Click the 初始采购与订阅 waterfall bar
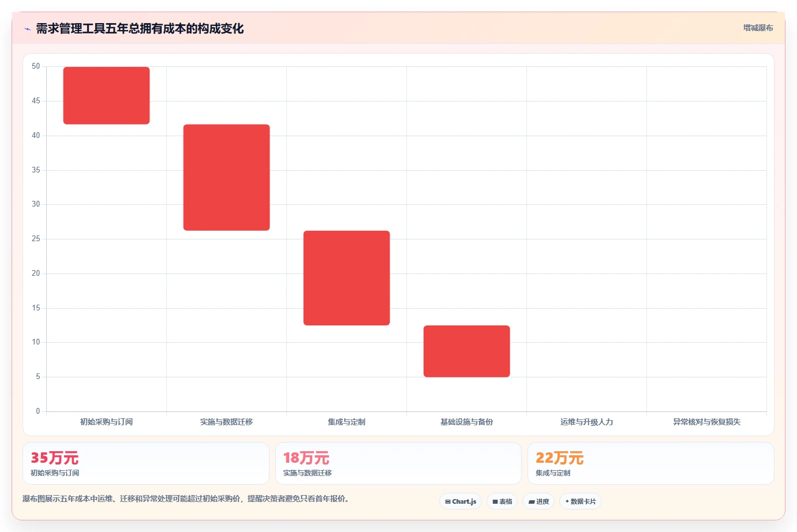797x532 pixels. tap(106, 95)
